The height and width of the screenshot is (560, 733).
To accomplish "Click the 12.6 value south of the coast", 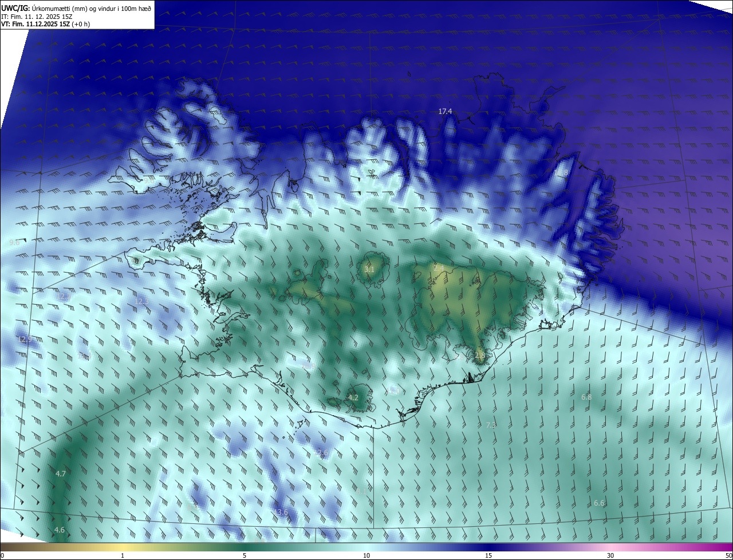I will 321,452.
